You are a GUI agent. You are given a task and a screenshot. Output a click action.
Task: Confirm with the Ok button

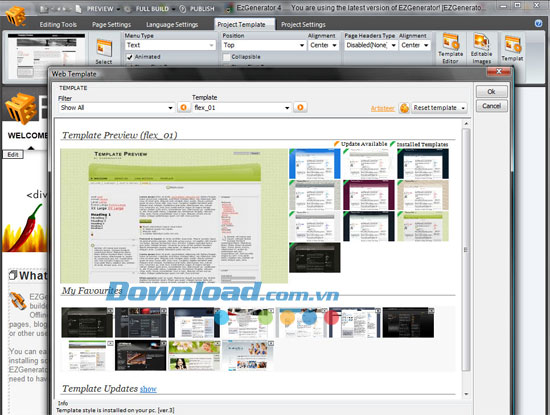point(491,92)
